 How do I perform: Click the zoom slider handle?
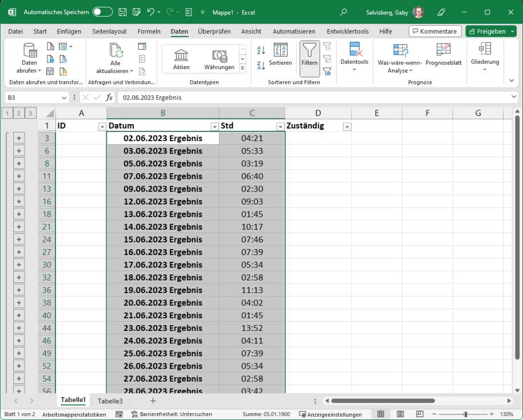[466, 414]
